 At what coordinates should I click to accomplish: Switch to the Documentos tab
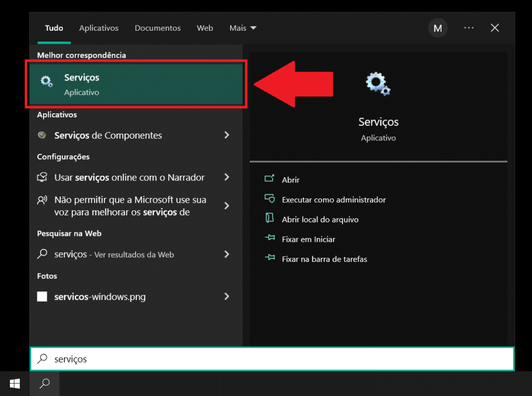pyautogui.click(x=158, y=28)
